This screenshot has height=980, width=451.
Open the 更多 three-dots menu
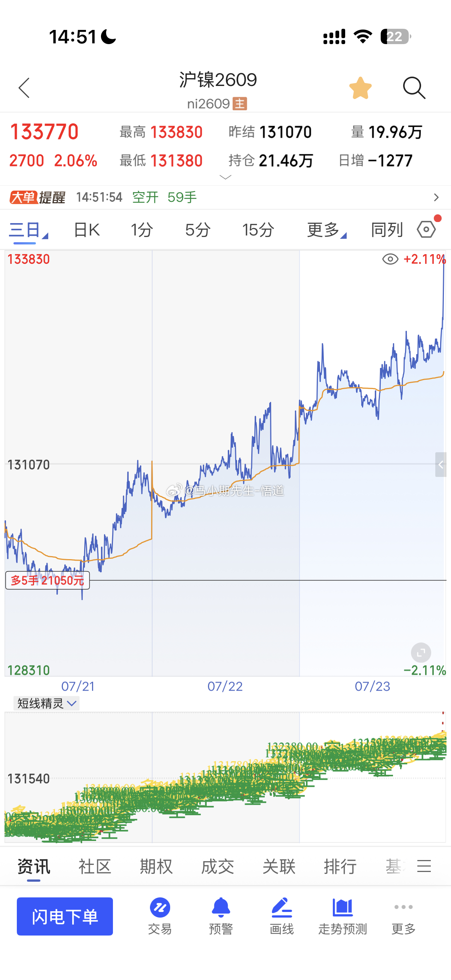(x=404, y=916)
